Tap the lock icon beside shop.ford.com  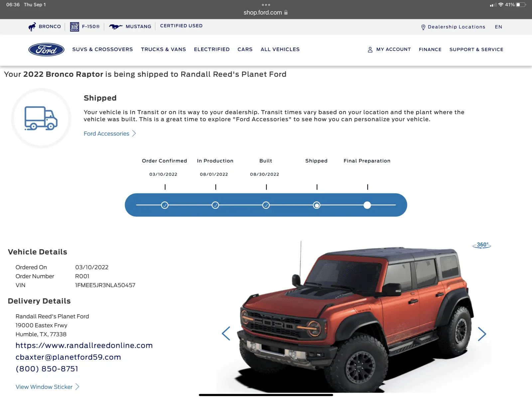coord(286,12)
